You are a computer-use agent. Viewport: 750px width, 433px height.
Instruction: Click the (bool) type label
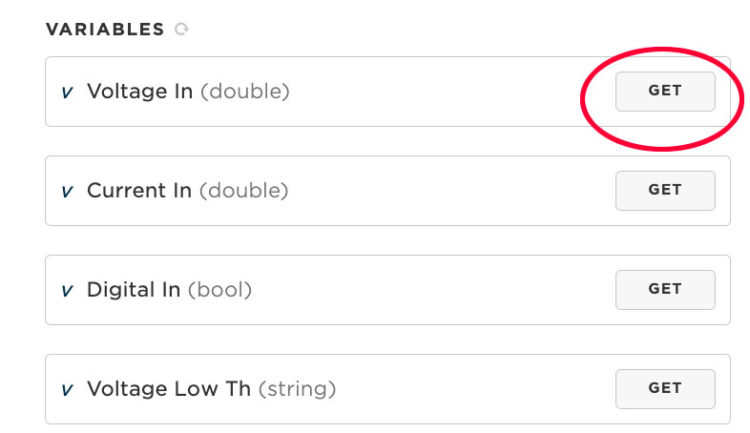[x=220, y=290]
